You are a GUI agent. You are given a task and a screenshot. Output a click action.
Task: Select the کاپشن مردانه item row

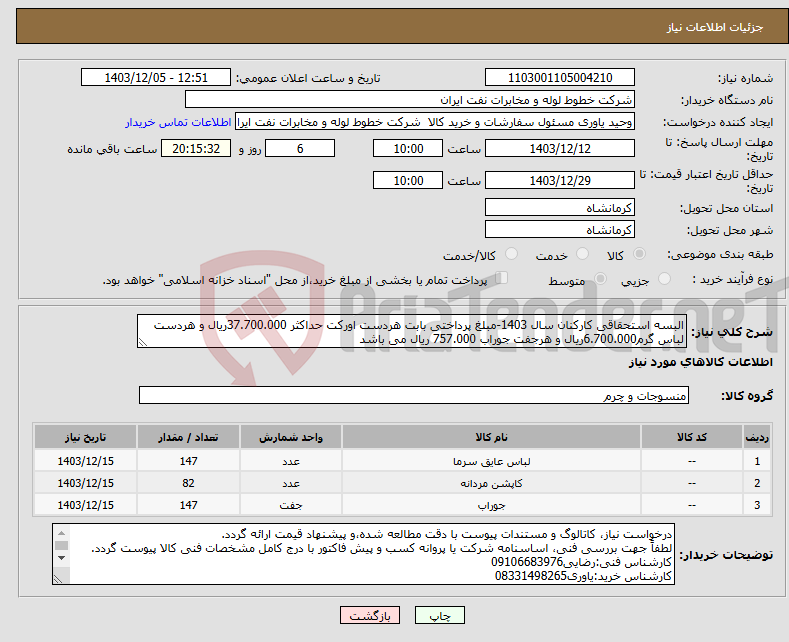point(403,483)
